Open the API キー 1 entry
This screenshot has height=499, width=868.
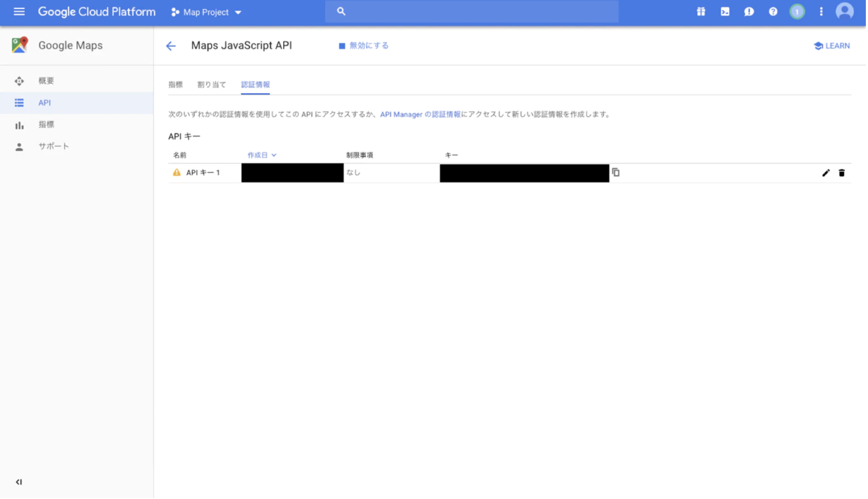(x=204, y=173)
